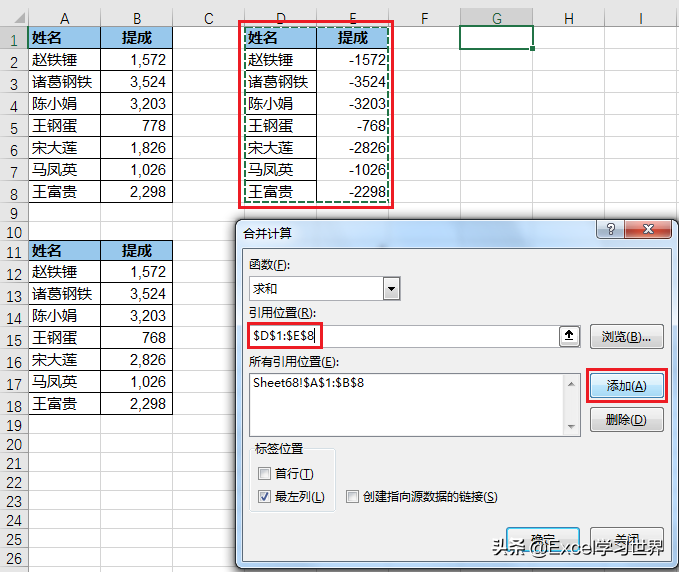The height and width of the screenshot is (572, 679).
Task: Click cell A4 陈小娟
Action: pyautogui.click(x=65, y=103)
